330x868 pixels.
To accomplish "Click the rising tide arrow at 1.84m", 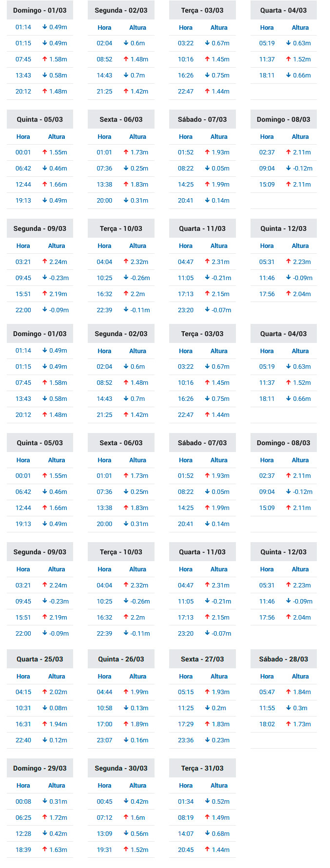I will tap(289, 692).
